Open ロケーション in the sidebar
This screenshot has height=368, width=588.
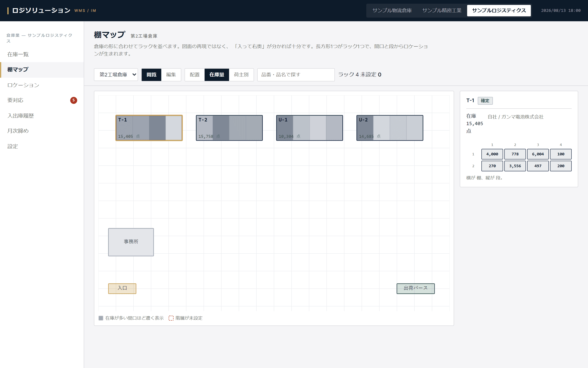pyautogui.click(x=42, y=85)
